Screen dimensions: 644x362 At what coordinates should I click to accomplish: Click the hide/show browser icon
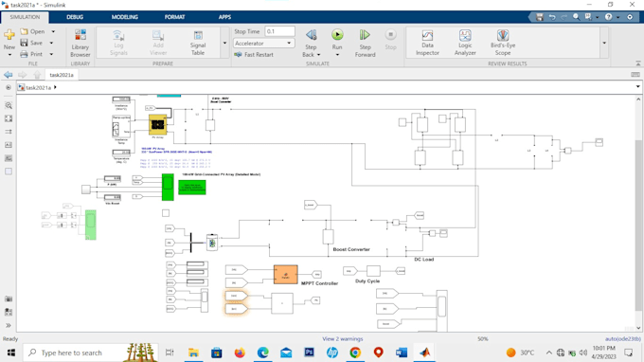(x=9, y=87)
